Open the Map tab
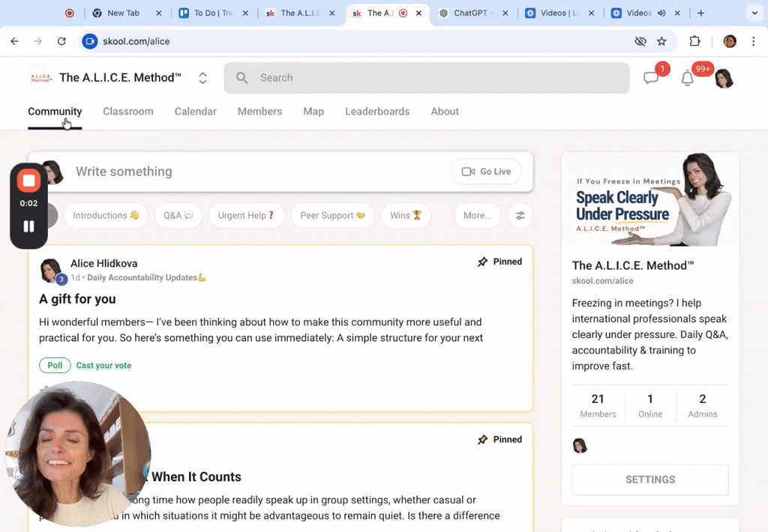The image size is (768, 532). click(313, 112)
